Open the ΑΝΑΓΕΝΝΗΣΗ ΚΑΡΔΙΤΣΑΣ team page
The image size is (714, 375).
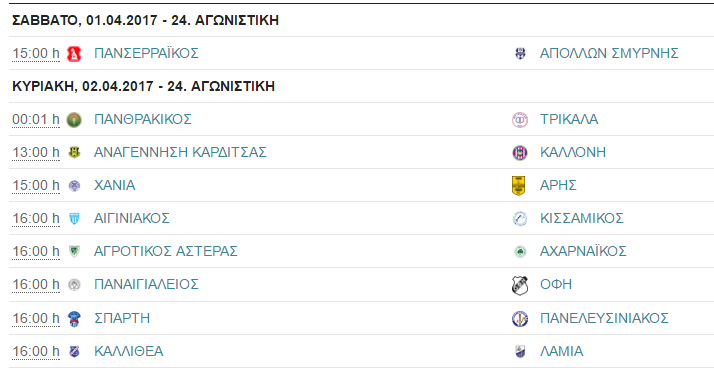(x=180, y=152)
